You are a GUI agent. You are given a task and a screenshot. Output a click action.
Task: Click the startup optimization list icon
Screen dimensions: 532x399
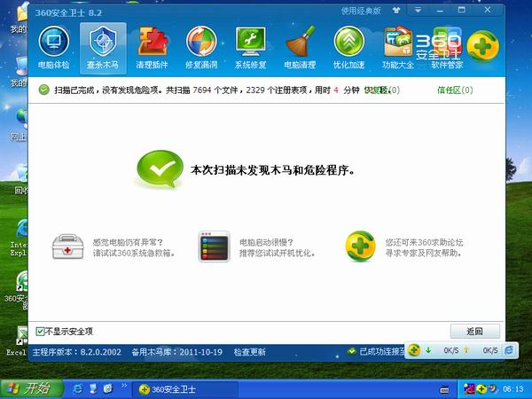point(214,246)
